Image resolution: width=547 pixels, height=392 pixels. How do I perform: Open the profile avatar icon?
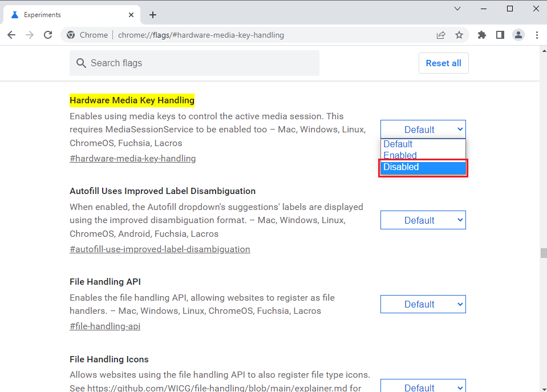pos(518,35)
